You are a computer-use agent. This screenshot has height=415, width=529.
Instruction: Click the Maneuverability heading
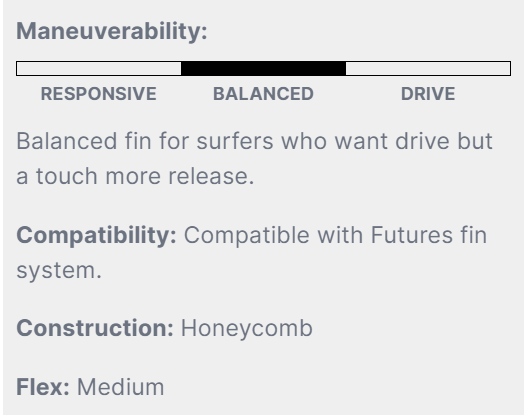tap(112, 31)
